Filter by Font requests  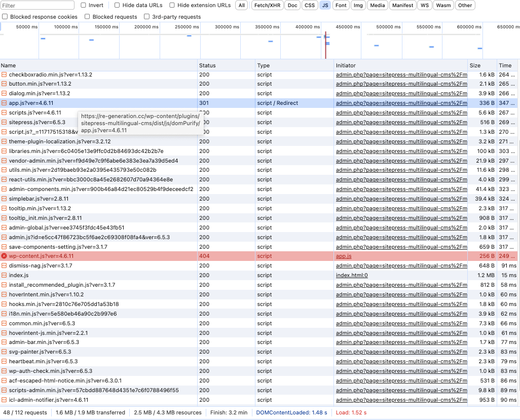tap(341, 5)
